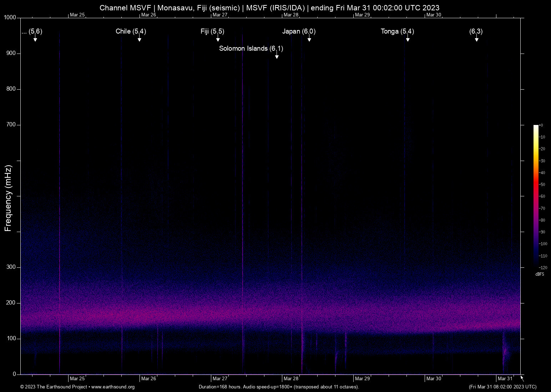This screenshot has width=551, height=392.
Task: Click the 100 mHz frequency axis label
Action: coord(11,338)
